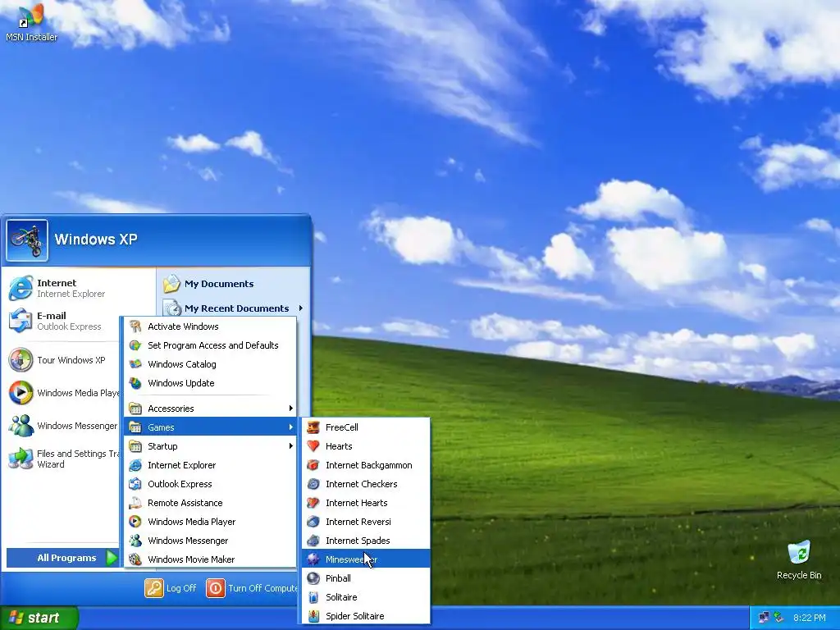Open Internet Reversi game

pyautogui.click(x=366, y=521)
